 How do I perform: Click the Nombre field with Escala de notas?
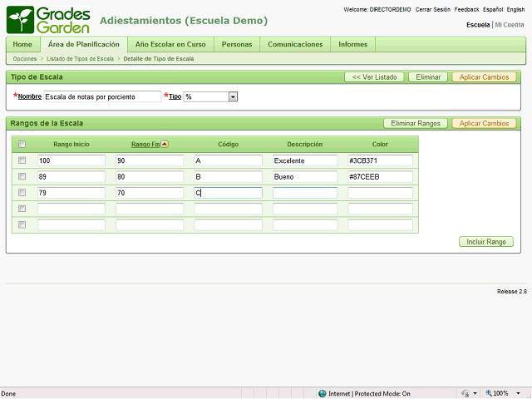pyautogui.click(x=102, y=96)
